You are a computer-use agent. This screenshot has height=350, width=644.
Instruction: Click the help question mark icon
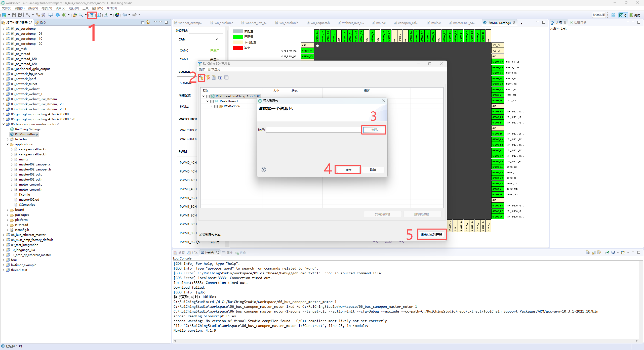tap(263, 169)
